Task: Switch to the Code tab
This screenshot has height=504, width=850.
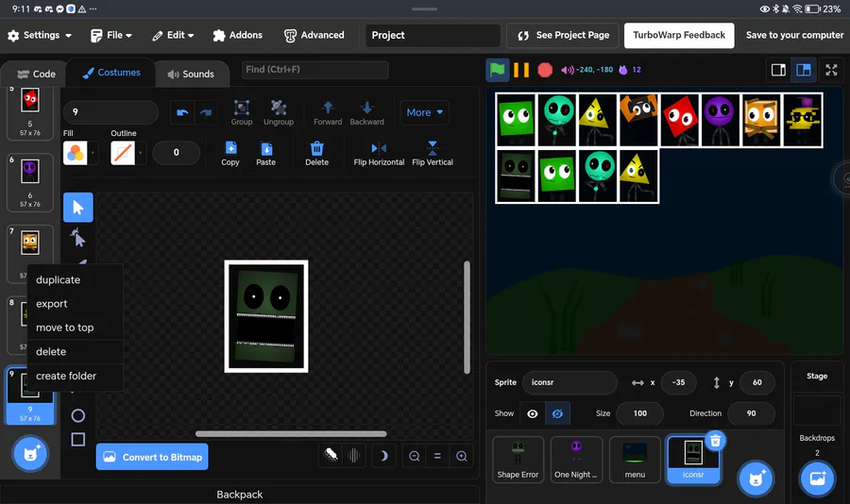Action: (36, 74)
